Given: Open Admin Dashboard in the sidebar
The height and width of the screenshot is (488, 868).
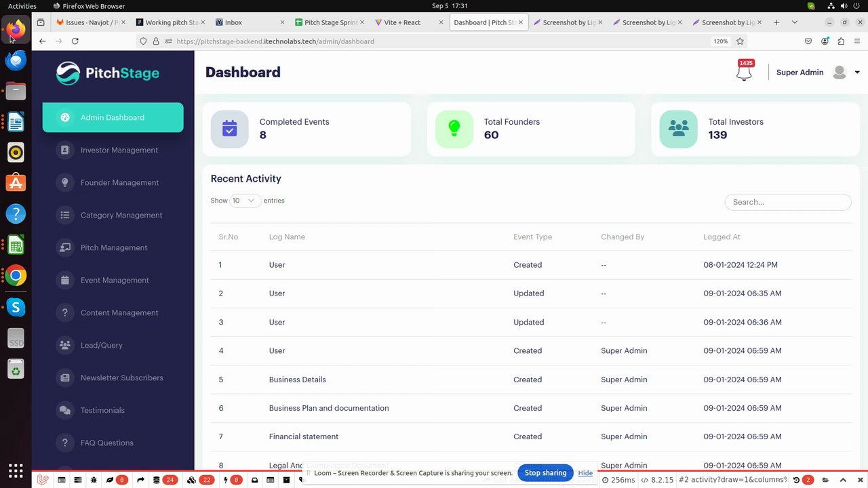Looking at the screenshot, I should click(x=113, y=117).
